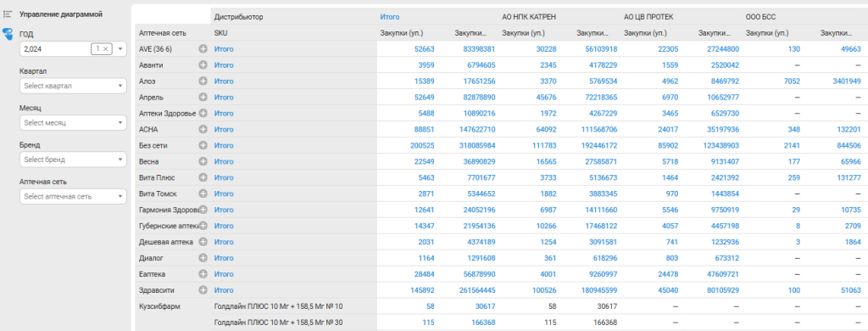The image size is (868, 331).
Task: Expand the Алоэ row
Action: (203, 81)
